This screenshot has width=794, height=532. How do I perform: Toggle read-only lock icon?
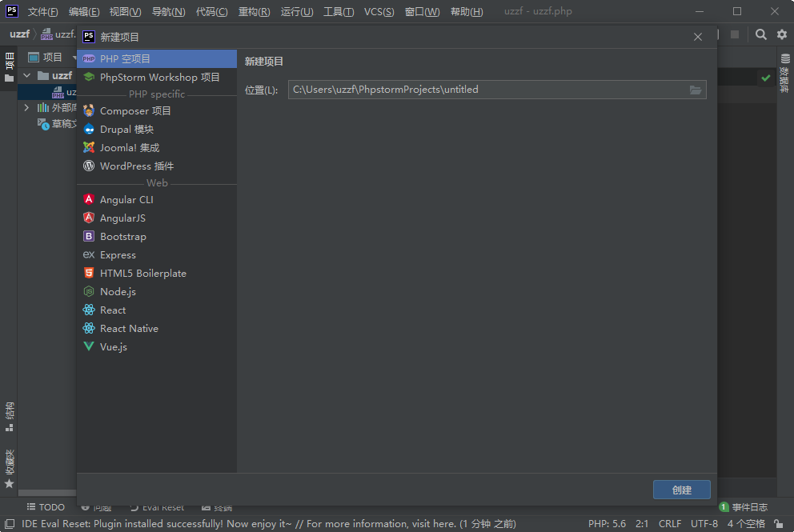click(x=778, y=524)
